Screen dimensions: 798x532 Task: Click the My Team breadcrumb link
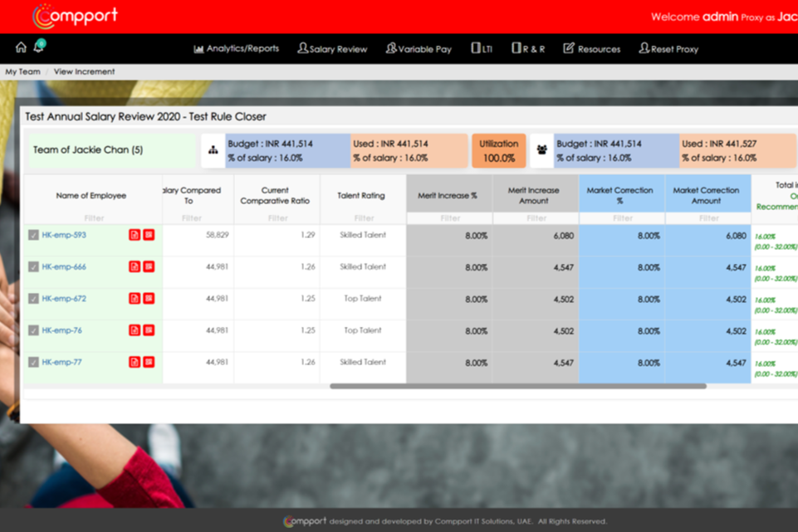(22, 71)
